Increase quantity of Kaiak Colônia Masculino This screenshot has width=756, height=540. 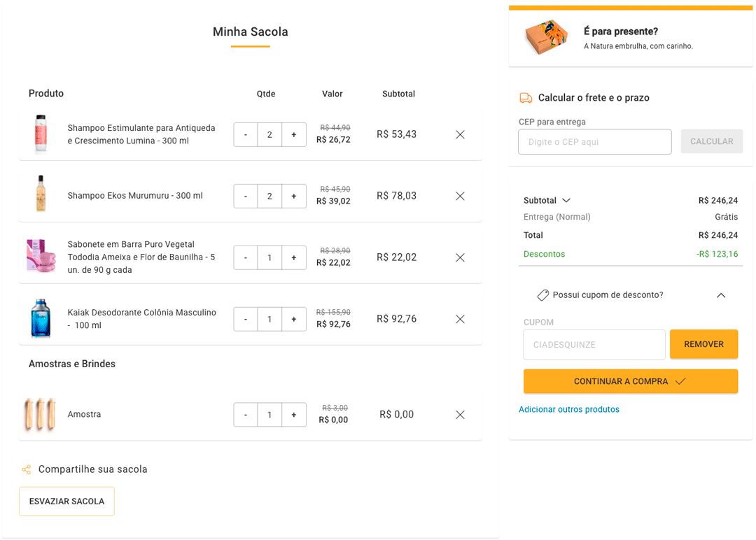pyautogui.click(x=293, y=319)
